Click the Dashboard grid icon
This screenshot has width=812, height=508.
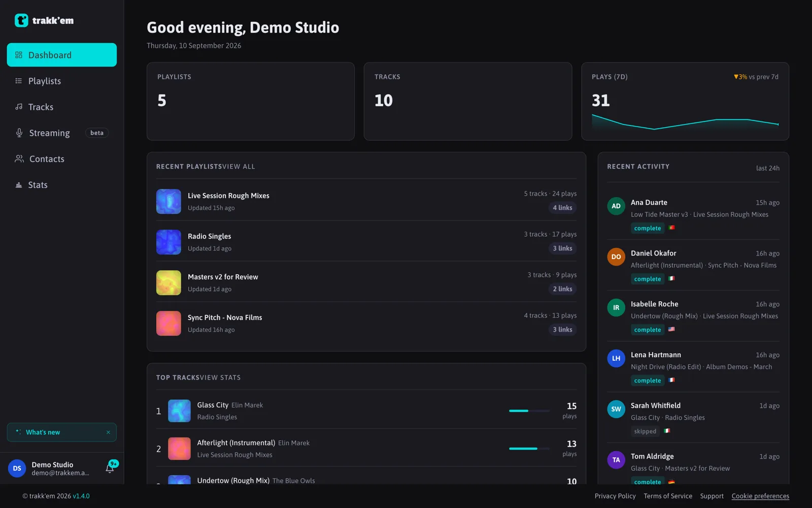(19, 55)
